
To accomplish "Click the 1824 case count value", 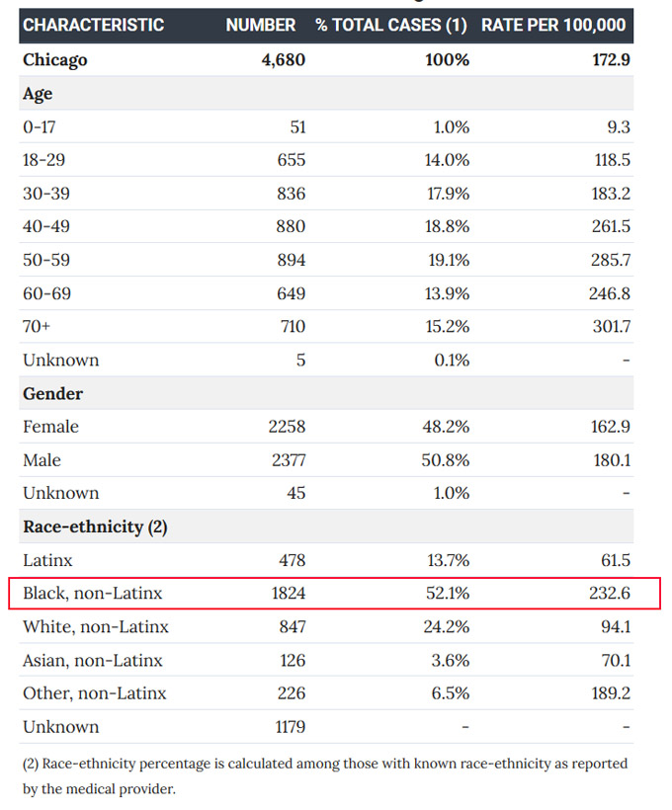I will [289, 593].
